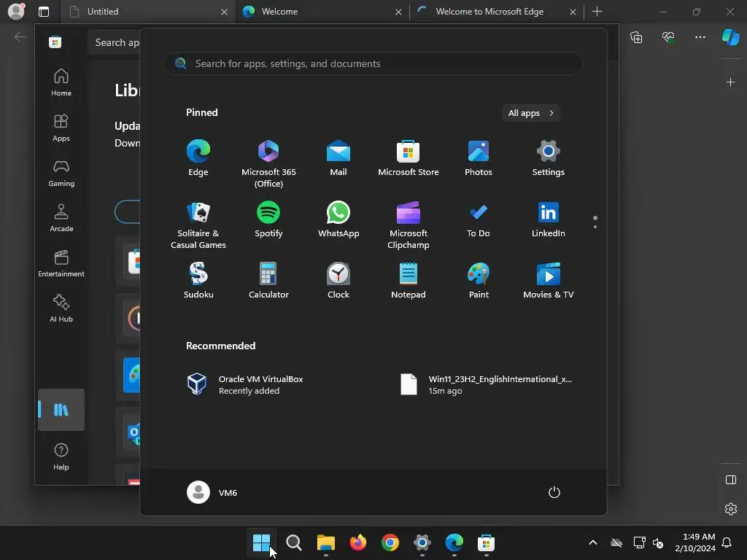The image size is (747, 560).
Task: Open Apps section in Microsoft Store
Action: (61, 128)
